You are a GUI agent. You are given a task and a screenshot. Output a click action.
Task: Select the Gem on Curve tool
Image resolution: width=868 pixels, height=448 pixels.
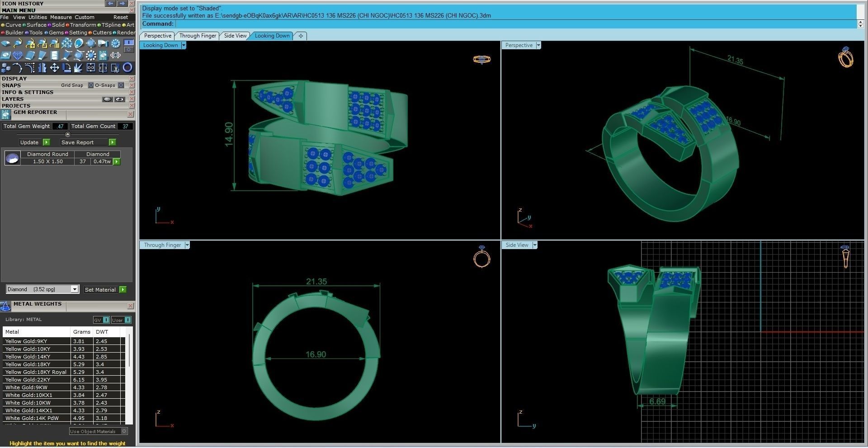tap(18, 43)
